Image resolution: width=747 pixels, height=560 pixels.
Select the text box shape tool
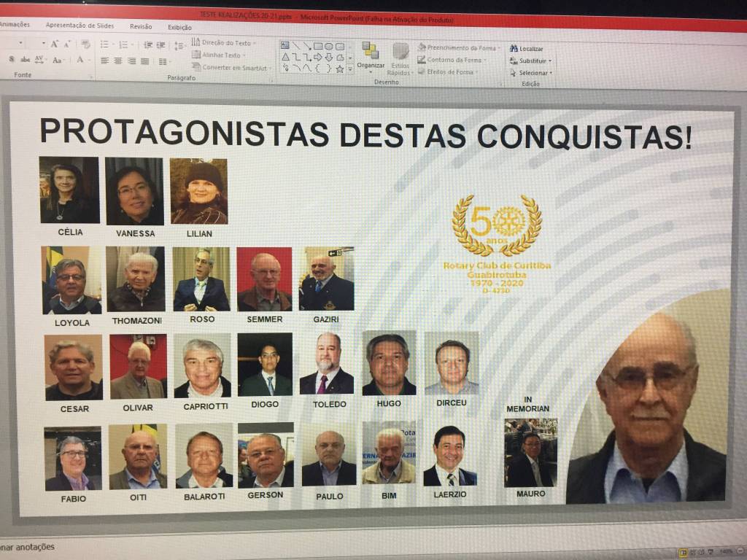click(x=285, y=45)
